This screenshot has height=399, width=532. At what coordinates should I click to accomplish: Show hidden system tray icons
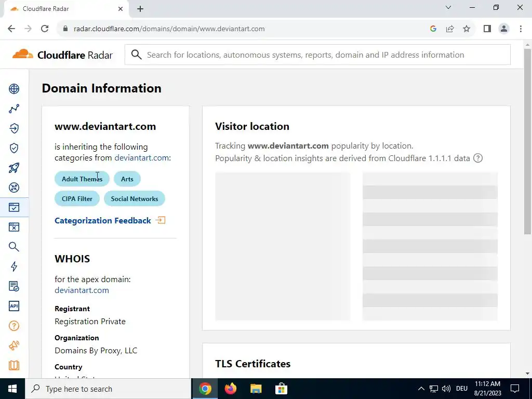421,389
